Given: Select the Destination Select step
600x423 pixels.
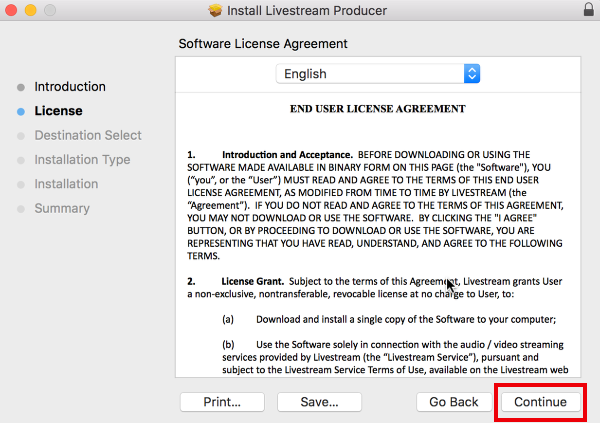Looking at the screenshot, I should pyautogui.click(x=88, y=135).
